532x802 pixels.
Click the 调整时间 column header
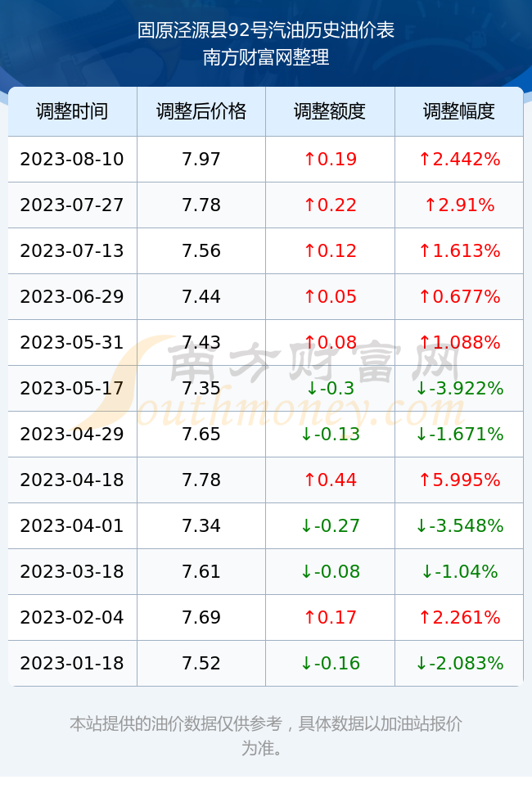pyautogui.click(x=72, y=111)
